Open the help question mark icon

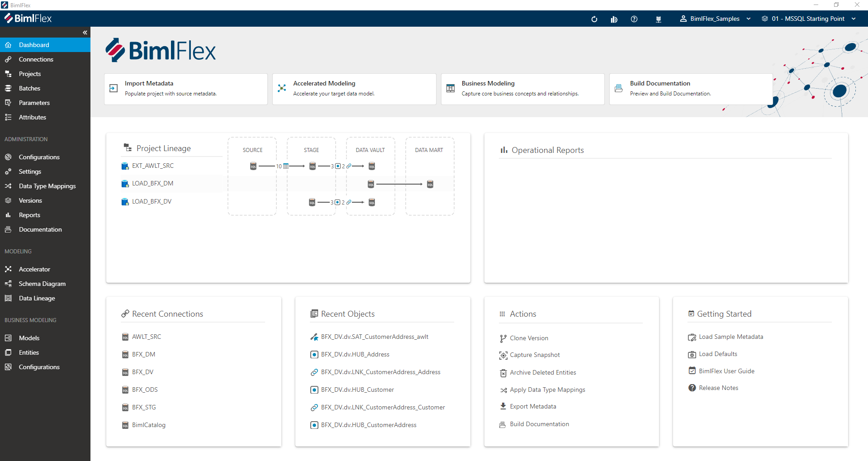coord(634,19)
